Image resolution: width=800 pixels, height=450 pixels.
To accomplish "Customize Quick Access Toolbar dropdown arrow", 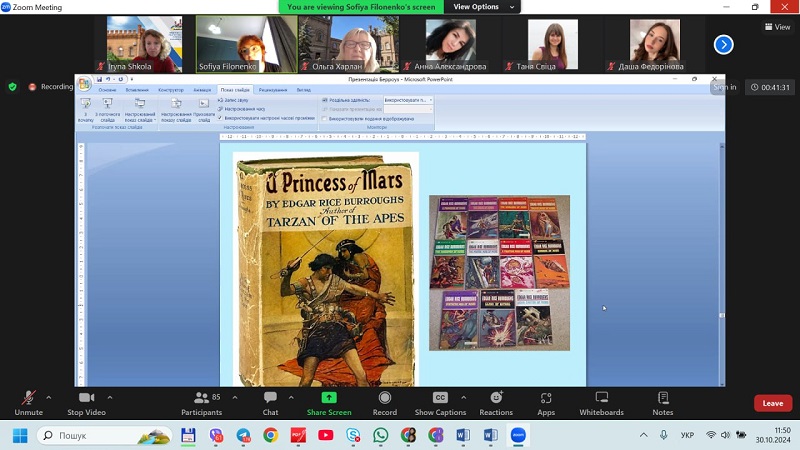I will [132, 79].
